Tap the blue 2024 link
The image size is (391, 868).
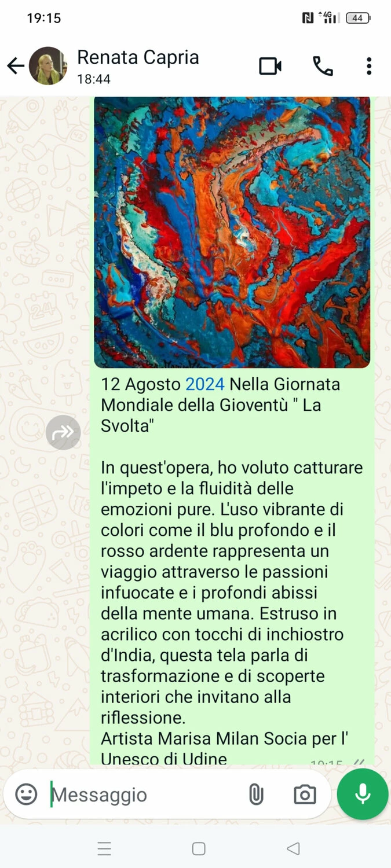(204, 384)
